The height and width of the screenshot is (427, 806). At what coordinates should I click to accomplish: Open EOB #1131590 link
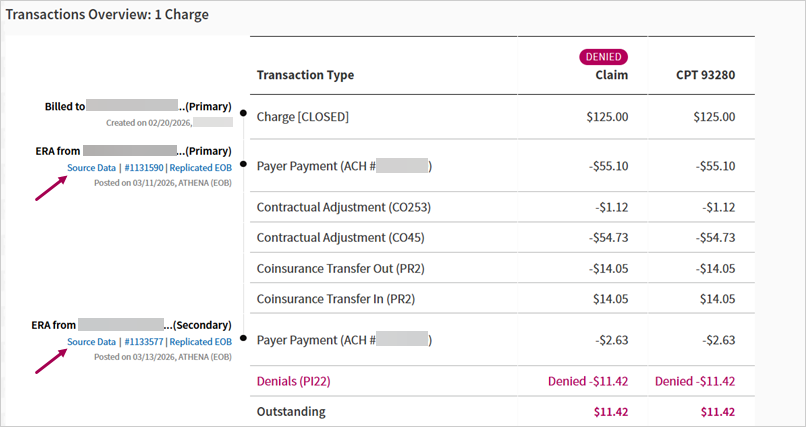tap(144, 168)
